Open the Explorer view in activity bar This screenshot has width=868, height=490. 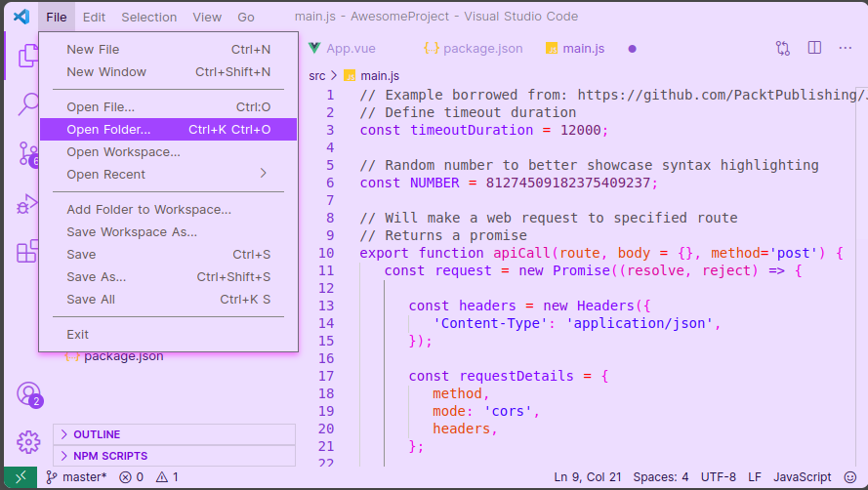[27, 56]
